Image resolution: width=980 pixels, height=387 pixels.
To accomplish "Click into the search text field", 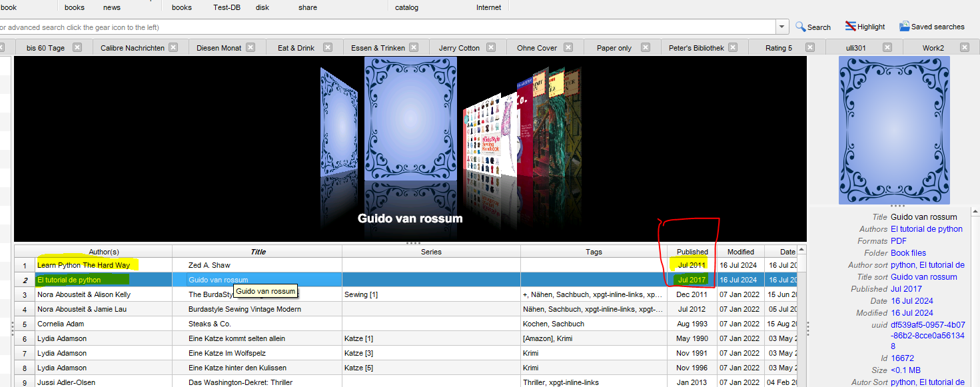I will click(386, 27).
